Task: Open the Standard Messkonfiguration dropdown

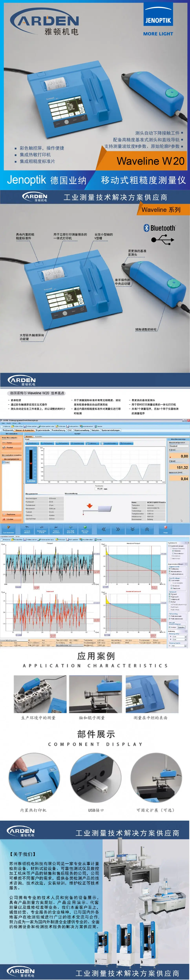Action: pos(179,446)
